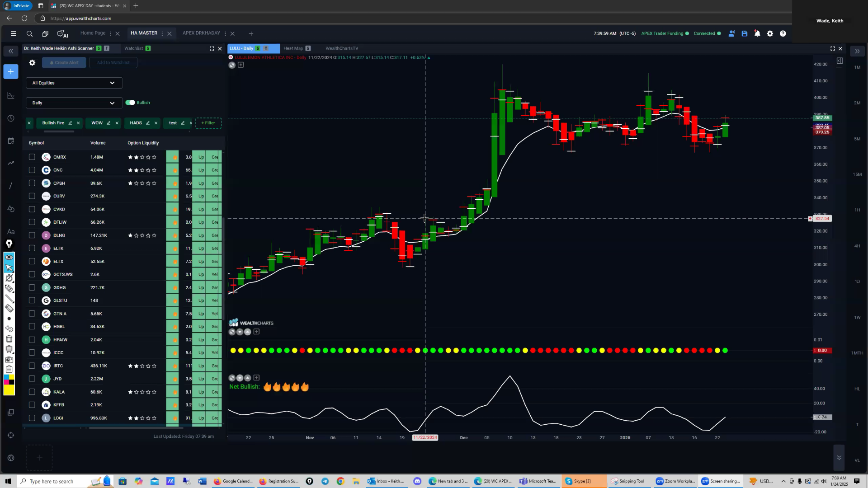Open Home Page tab options menu
The width and height of the screenshot is (868, 488).
110,33
